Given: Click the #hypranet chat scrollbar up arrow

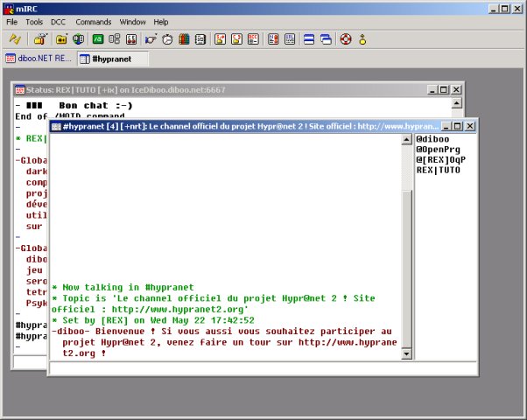Looking at the screenshot, I should tap(405, 139).
